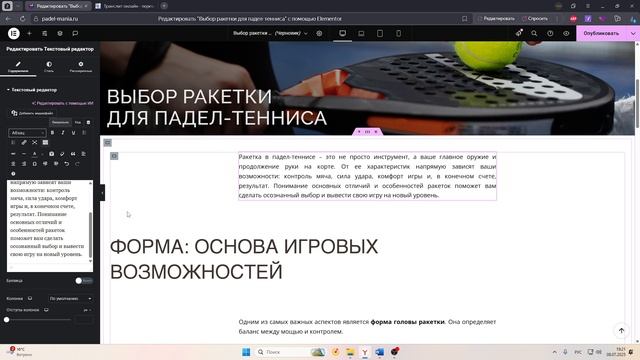The image size is (640, 360).
Task: Open the What's New rocket icon
Action: 519,33
